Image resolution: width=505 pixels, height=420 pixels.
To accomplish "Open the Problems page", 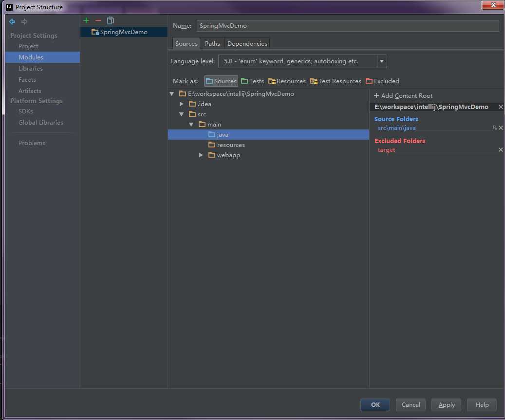I will click(32, 143).
